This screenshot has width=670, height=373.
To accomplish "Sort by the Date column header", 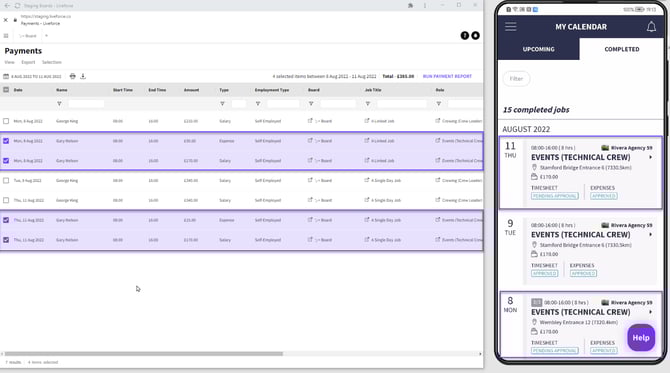I will coord(18,90).
